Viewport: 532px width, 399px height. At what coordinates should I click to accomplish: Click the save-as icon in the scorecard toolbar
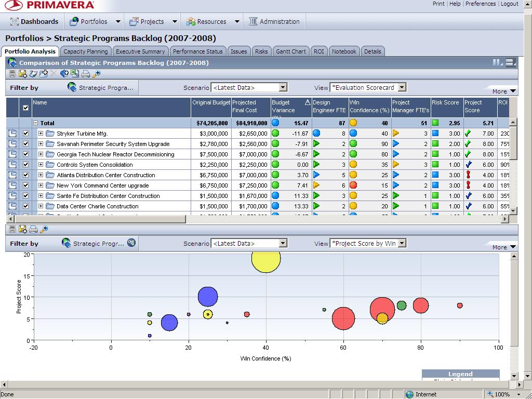[23, 74]
